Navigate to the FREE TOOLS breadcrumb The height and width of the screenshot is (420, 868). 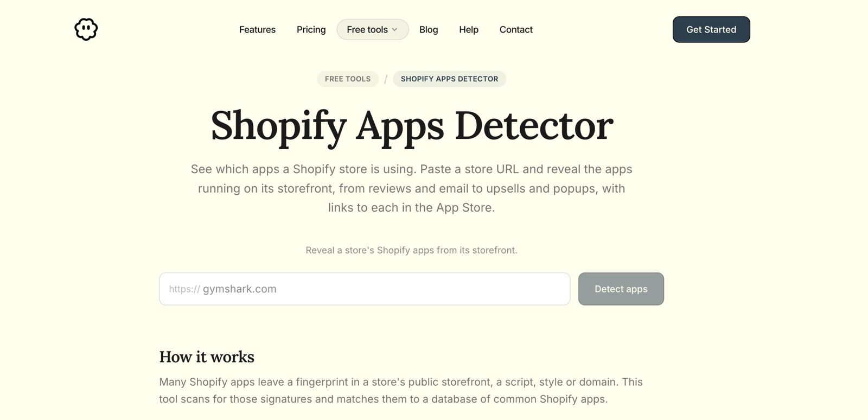pos(348,79)
